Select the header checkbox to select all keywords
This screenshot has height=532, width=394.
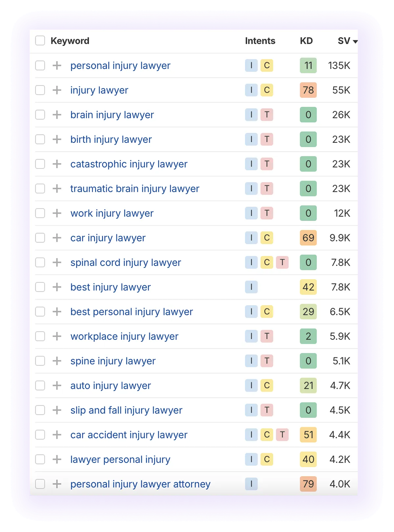point(40,40)
